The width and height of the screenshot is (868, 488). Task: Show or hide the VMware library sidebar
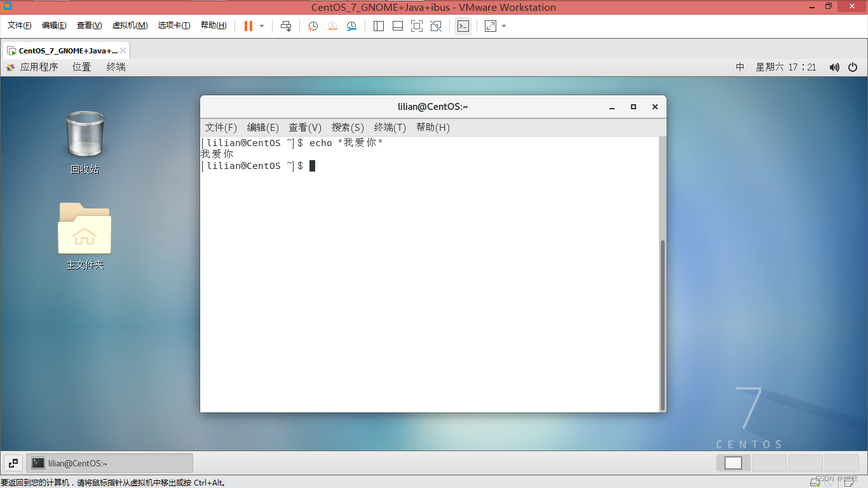(x=379, y=26)
